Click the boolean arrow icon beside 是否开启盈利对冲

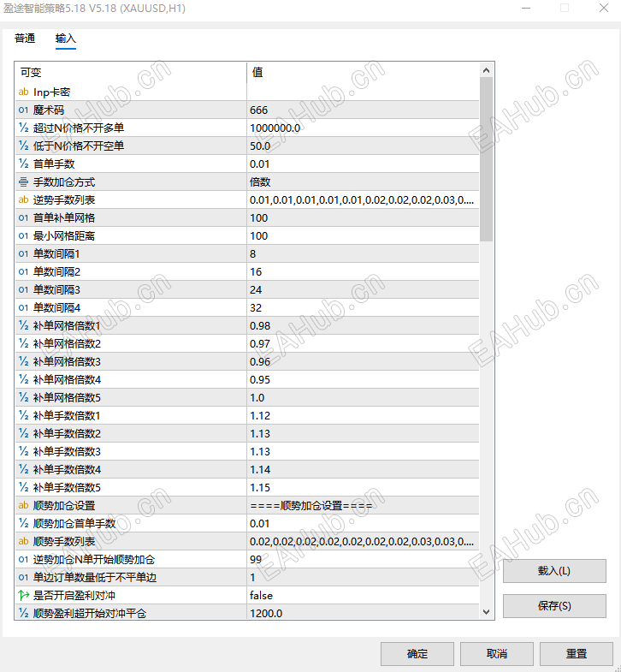24,596
